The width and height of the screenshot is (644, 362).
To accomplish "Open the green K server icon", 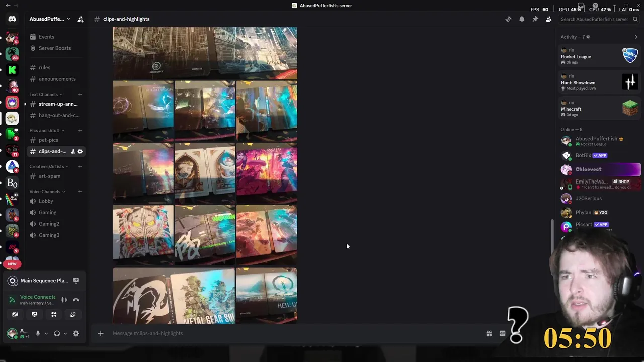I will tap(12, 70).
